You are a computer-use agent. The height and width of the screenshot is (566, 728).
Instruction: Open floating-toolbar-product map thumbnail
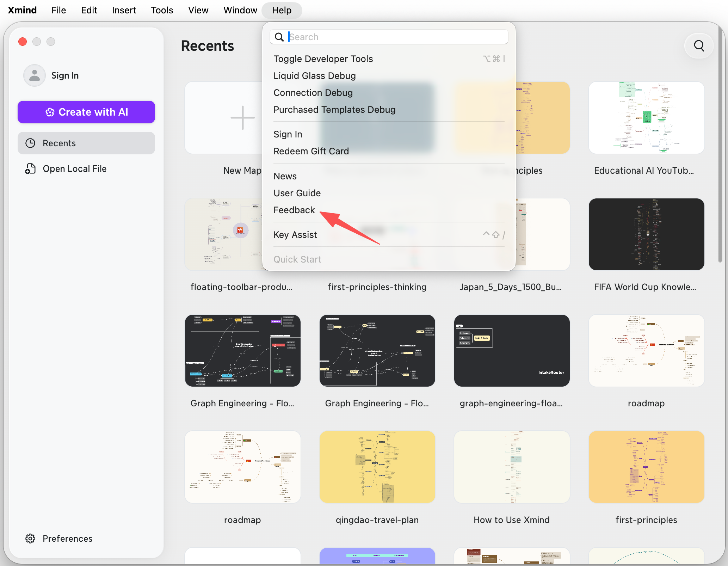tap(224, 234)
